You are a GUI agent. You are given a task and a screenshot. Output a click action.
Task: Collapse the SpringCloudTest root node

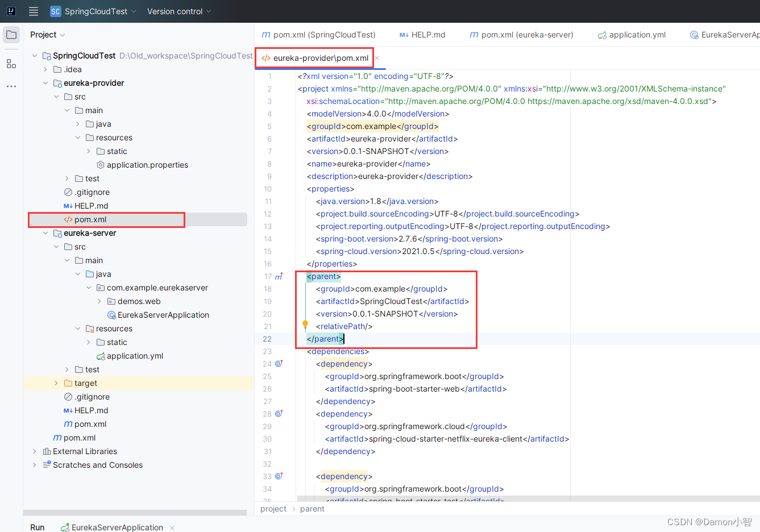point(35,56)
